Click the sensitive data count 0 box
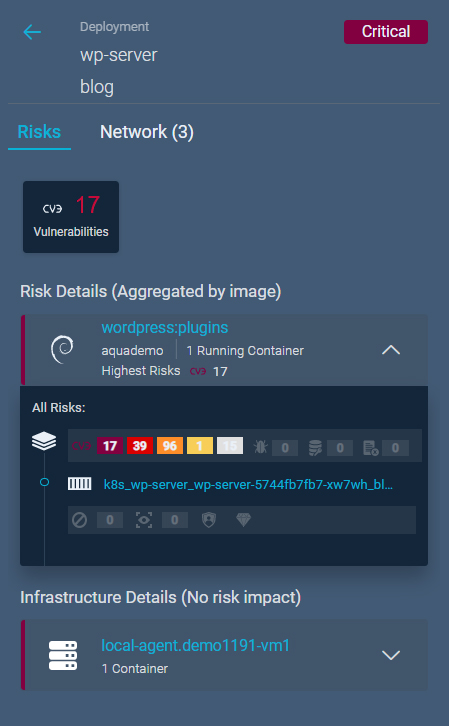449x726 pixels. coord(340,448)
